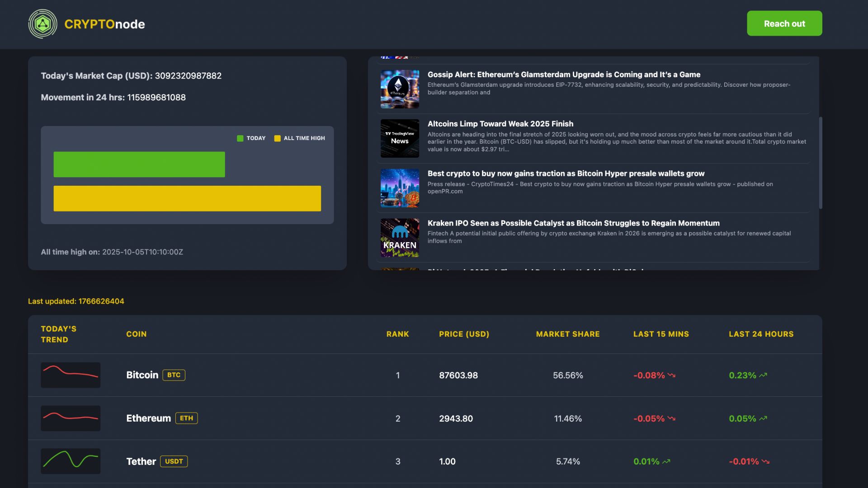868x488 pixels.
Task: Click Tether's green upward arrow under Last 15 Mins
Action: [665, 461]
